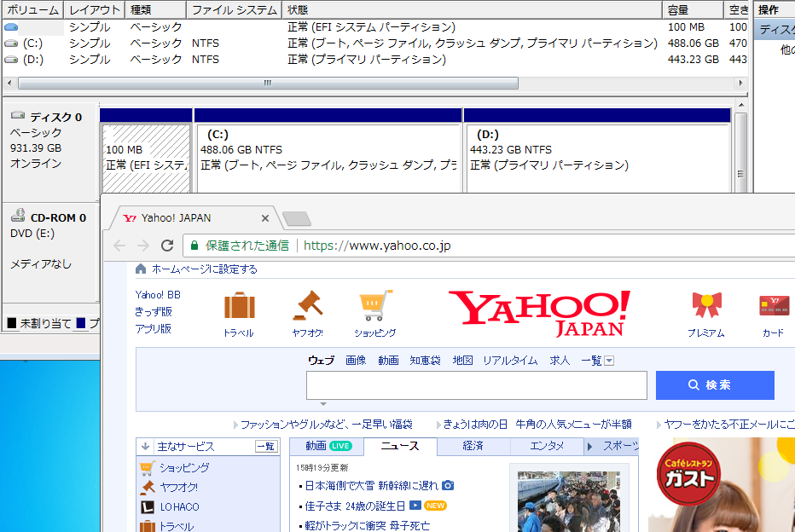Click the volume list scroll left arrow
The image size is (795, 532).
9,83
